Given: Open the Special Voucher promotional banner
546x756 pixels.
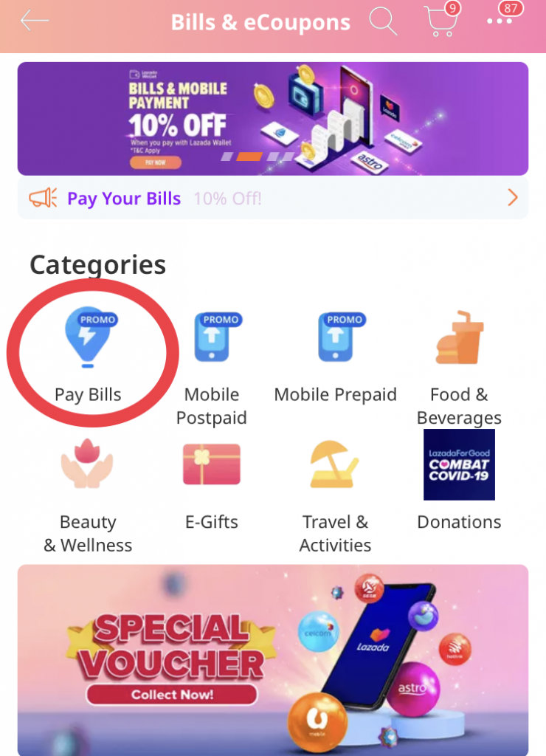Looking at the screenshot, I should [273, 660].
